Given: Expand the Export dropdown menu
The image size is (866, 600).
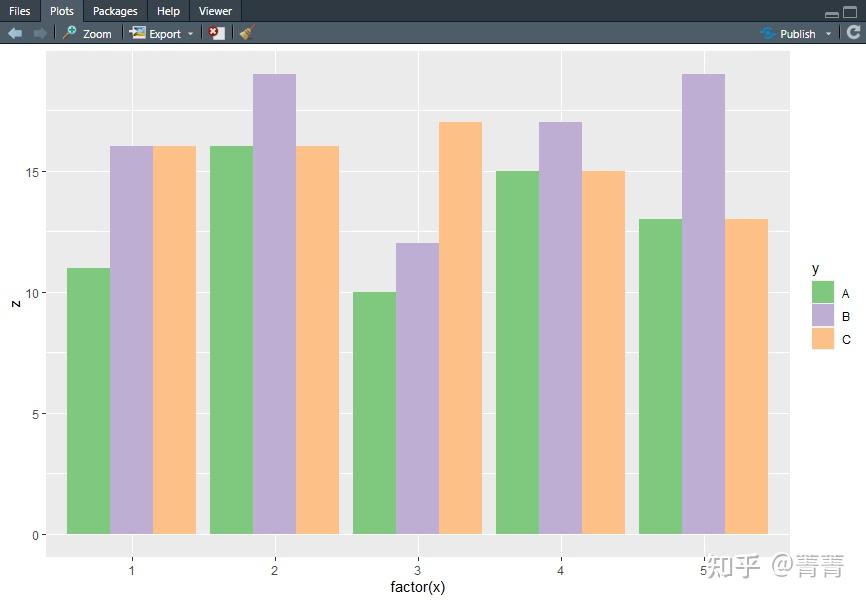Looking at the screenshot, I should click(x=190, y=33).
